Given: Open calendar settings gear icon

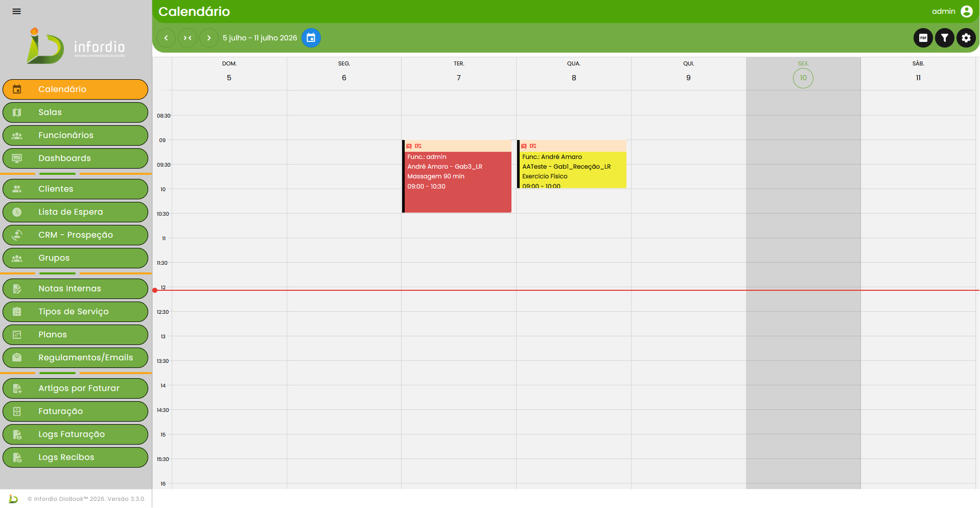Looking at the screenshot, I should point(966,38).
